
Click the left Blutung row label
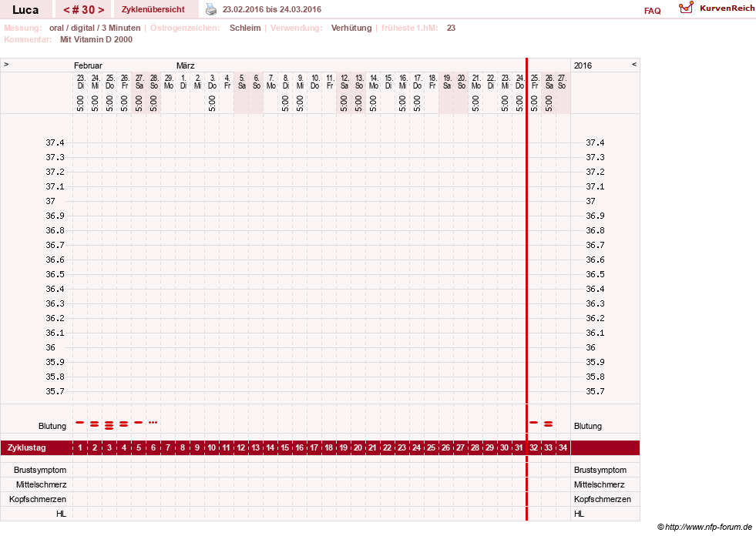52,426
